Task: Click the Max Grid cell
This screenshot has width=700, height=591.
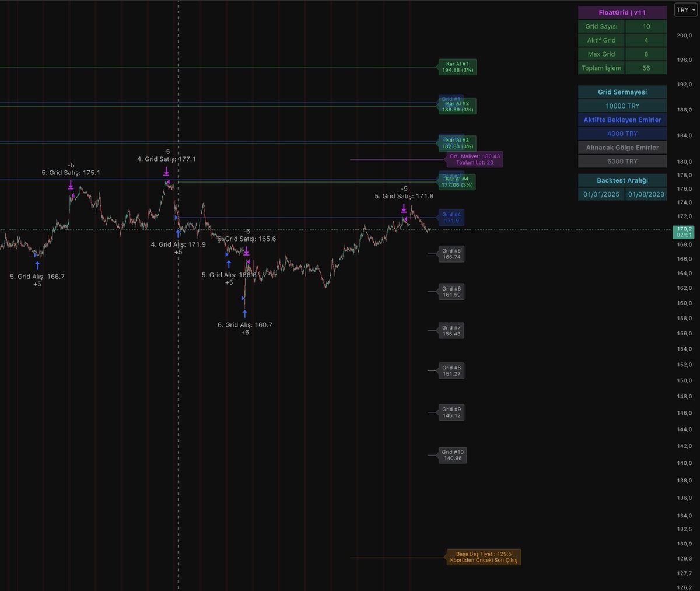Action: [x=601, y=54]
